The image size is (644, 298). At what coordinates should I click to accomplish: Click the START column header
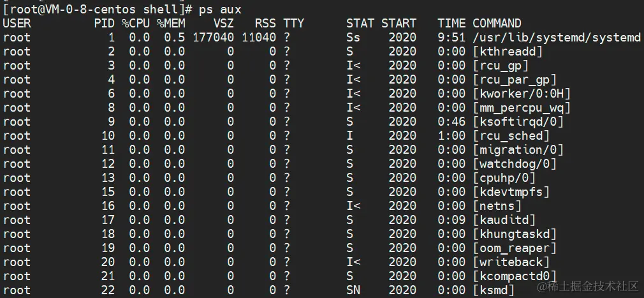coord(399,24)
